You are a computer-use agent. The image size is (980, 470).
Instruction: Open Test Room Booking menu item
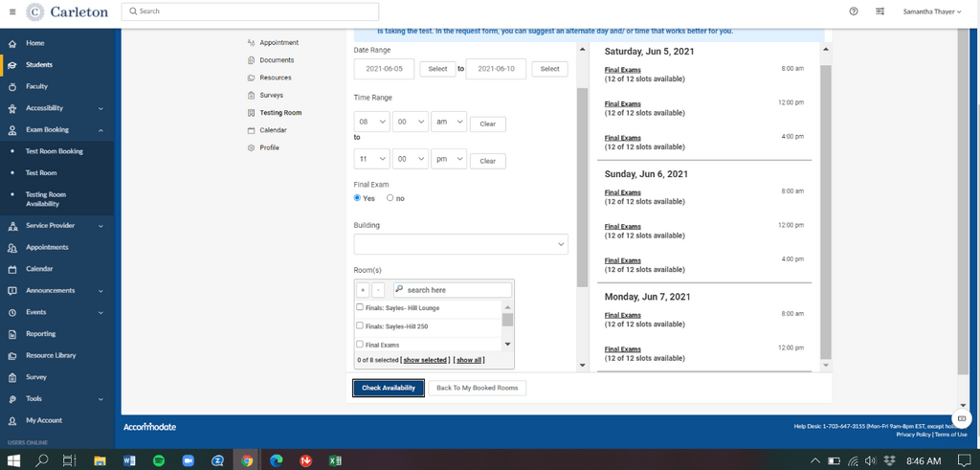coord(54,151)
